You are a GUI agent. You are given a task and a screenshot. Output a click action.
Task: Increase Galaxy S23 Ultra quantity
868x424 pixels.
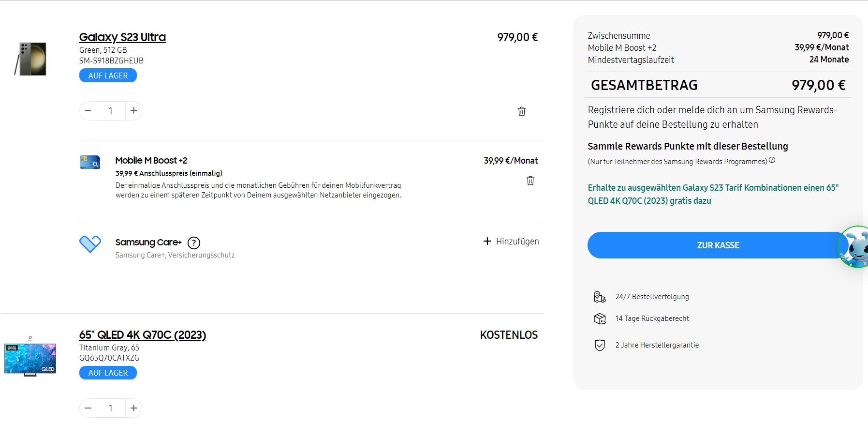pyautogui.click(x=134, y=111)
